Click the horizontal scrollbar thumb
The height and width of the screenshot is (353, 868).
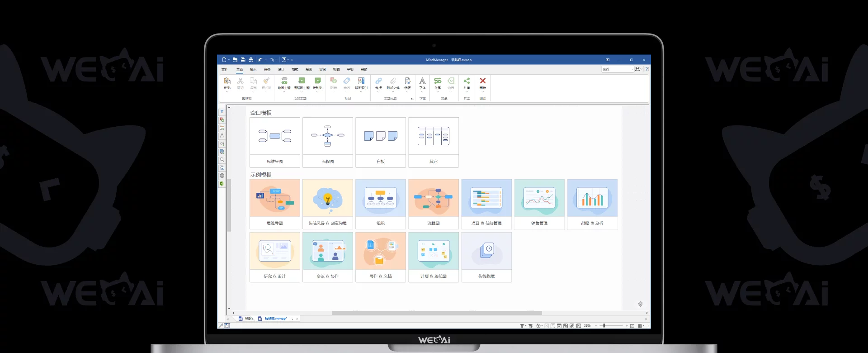(437, 313)
